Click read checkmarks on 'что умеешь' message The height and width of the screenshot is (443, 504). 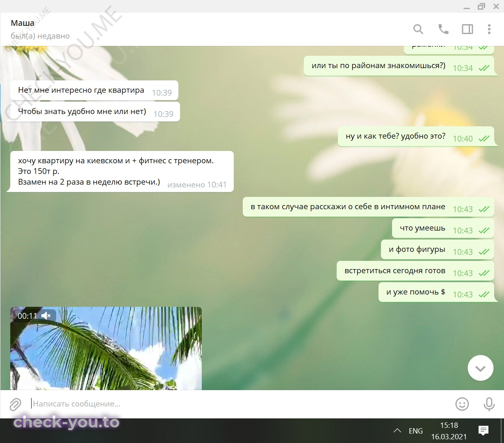[484, 231]
